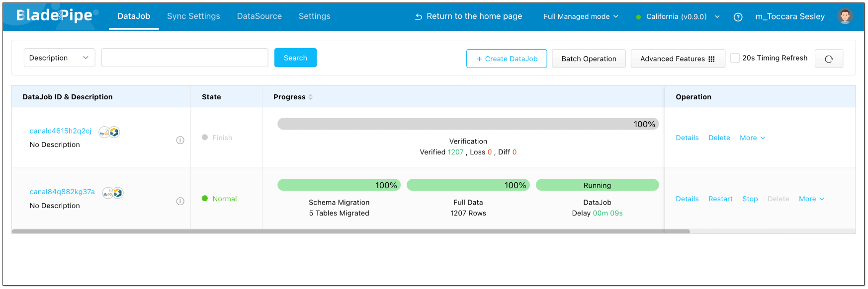Click info icon for canalc4615h2q2cj job

180,140
